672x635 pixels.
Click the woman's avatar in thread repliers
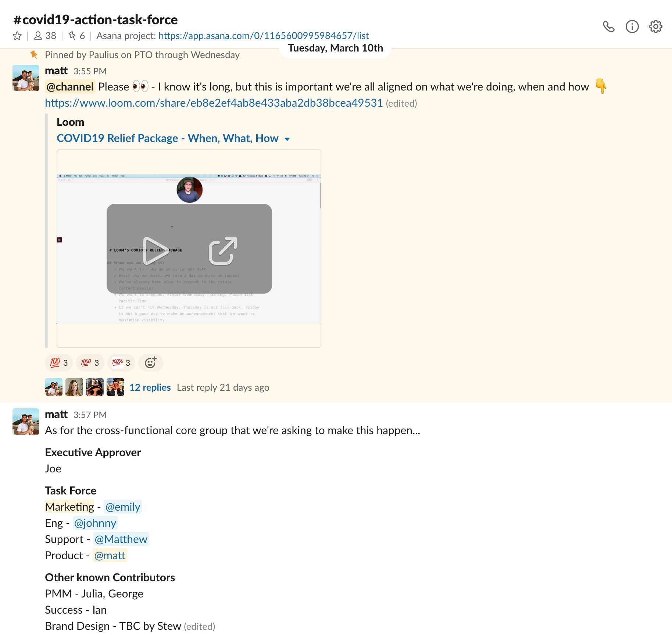(x=74, y=387)
